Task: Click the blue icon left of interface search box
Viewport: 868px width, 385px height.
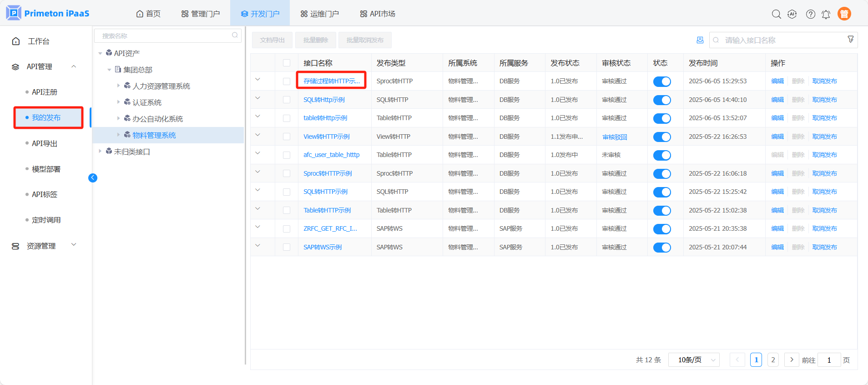Action: tap(700, 40)
